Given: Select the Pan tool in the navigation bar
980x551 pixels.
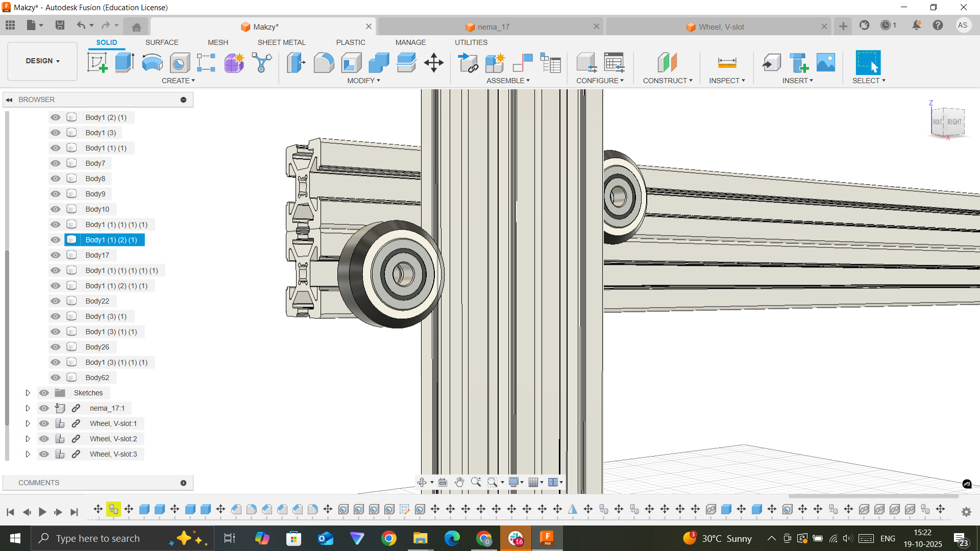Looking at the screenshot, I should [x=459, y=482].
